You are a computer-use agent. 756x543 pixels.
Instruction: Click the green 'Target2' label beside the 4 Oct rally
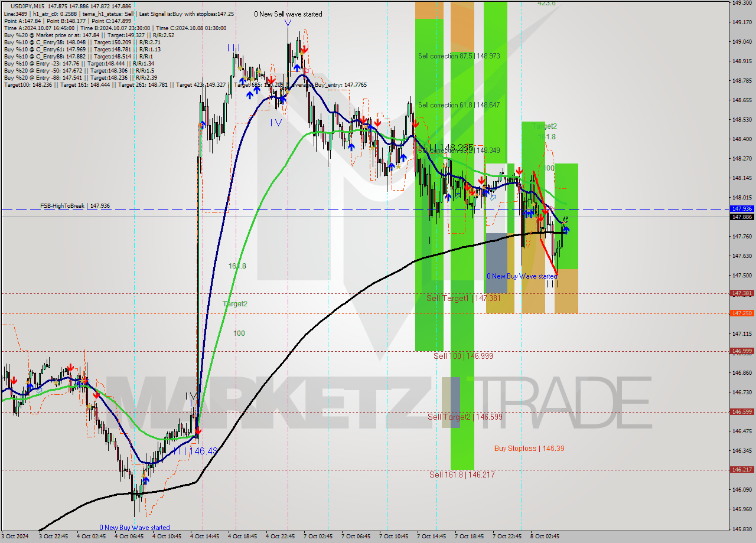pyautogui.click(x=235, y=304)
